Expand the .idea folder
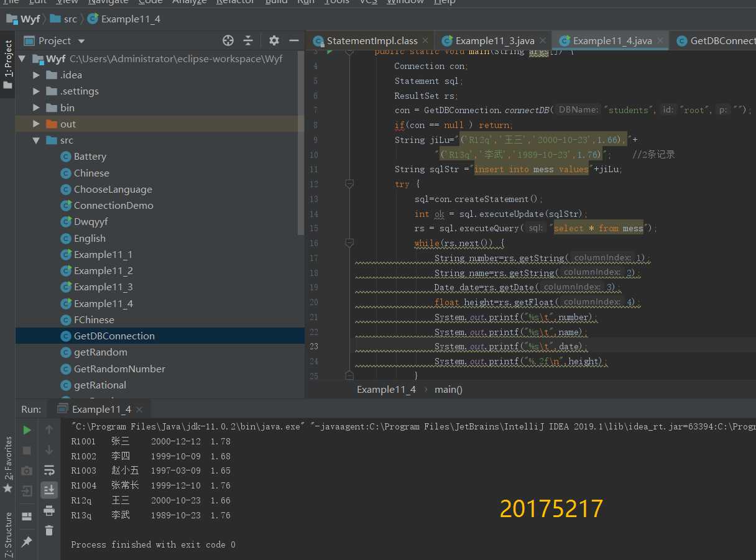Image resolution: width=756 pixels, height=560 pixels. (x=37, y=75)
